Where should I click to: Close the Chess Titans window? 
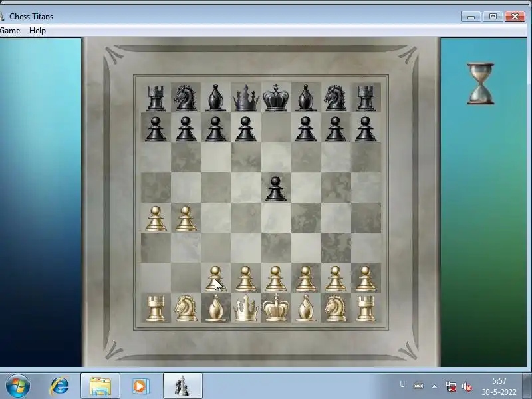(x=515, y=16)
